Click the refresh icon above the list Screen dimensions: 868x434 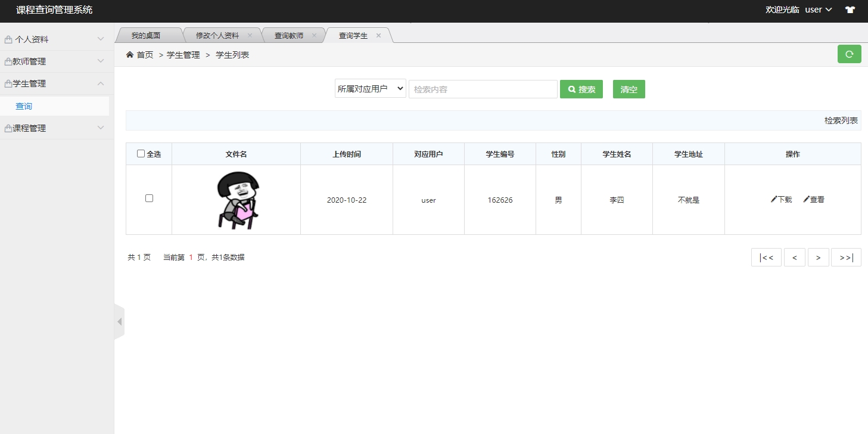pos(848,54)
